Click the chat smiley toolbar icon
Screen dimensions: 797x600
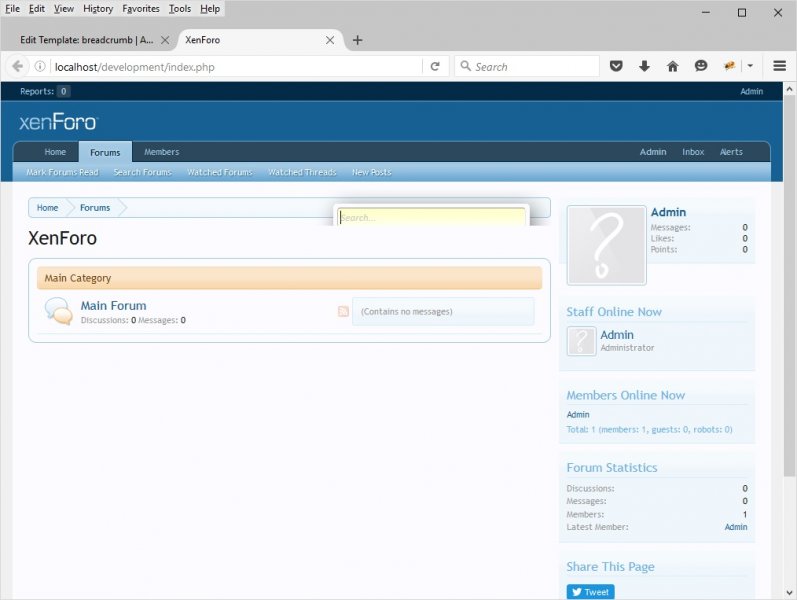coord(701,66)
